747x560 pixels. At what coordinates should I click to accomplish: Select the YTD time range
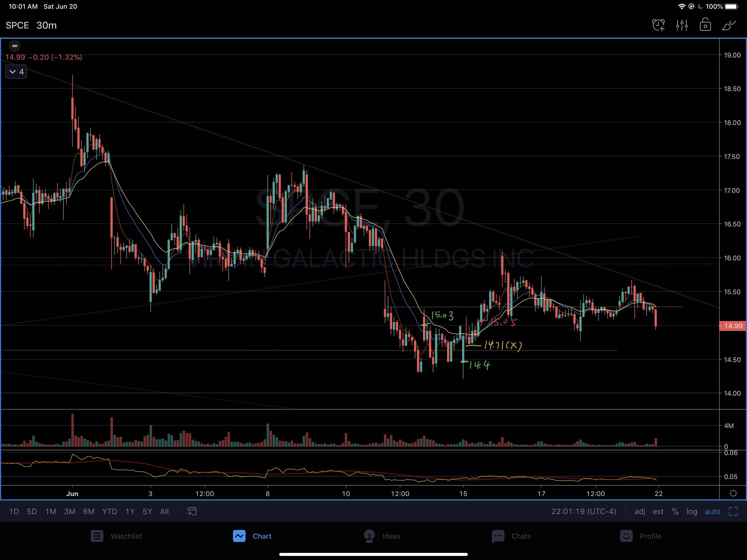click(109, 511)
